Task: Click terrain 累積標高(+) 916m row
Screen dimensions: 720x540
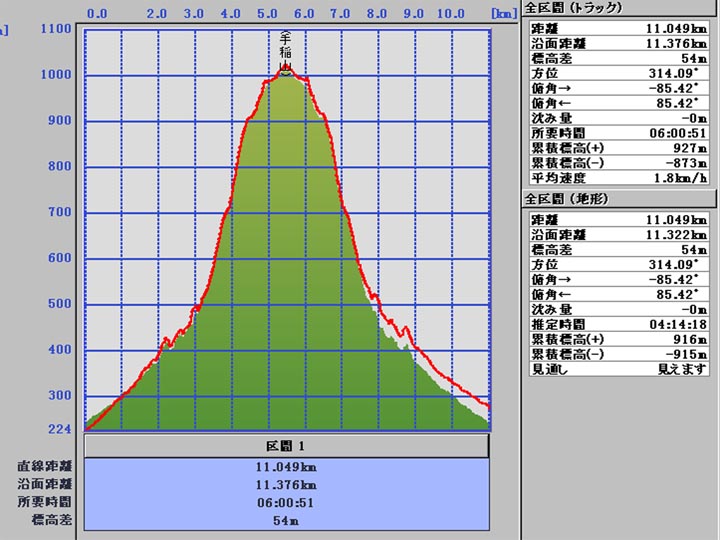Action: pyautogui.click(x=620, y=339)
